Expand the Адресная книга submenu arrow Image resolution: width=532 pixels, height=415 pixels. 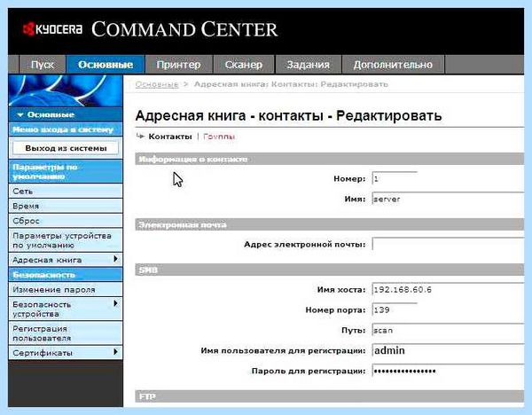pyautogui.click(x=115, y=259)
